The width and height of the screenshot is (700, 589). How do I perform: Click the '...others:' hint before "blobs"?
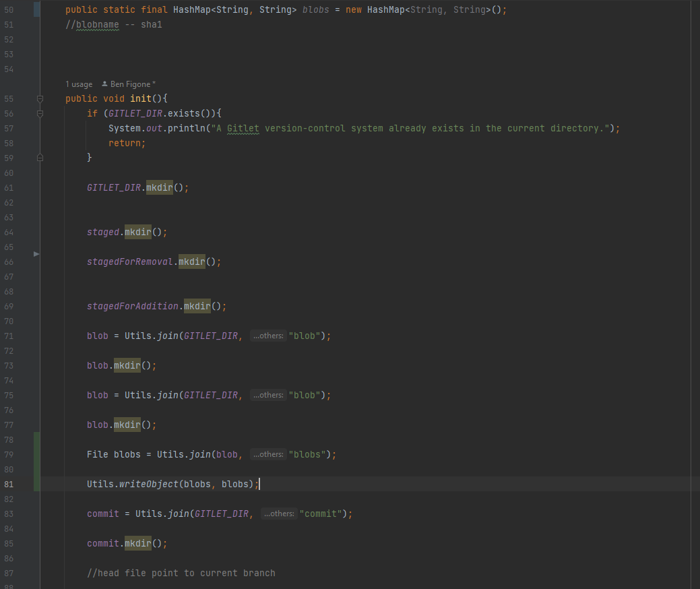(268, 454)
